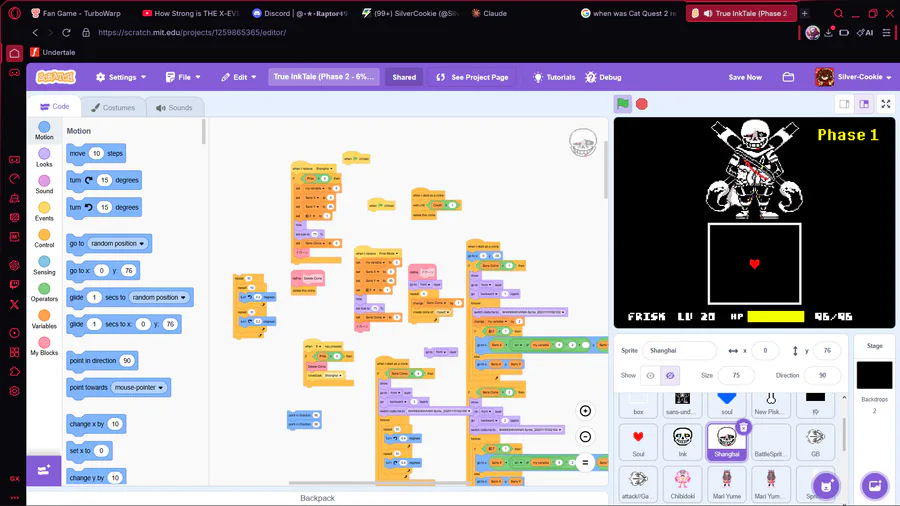900x506 pixels.
Task: Click the sprite Direction field
Action: tap(823, 375)
